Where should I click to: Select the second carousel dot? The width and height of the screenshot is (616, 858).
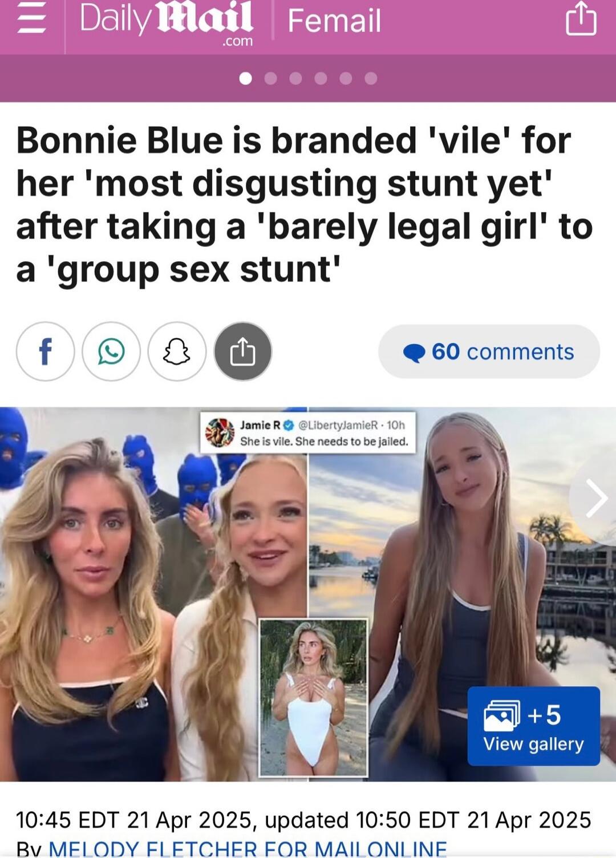click(x=271, y=78)
